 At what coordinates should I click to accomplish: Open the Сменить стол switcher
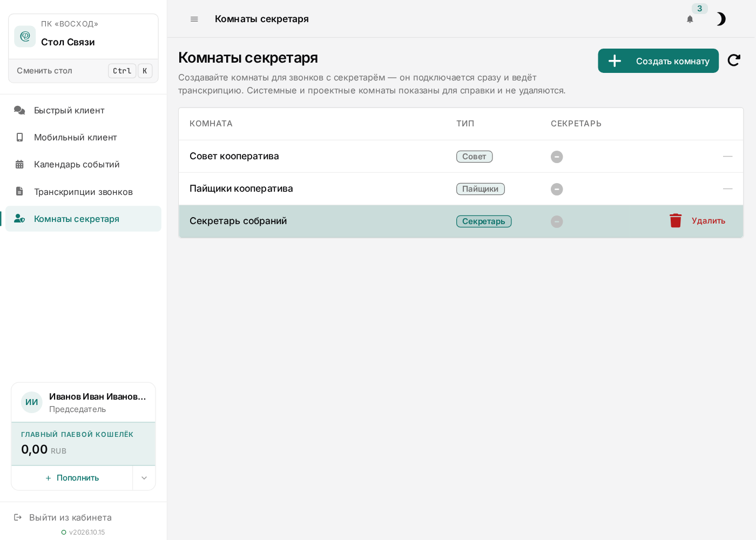(84, 71)
